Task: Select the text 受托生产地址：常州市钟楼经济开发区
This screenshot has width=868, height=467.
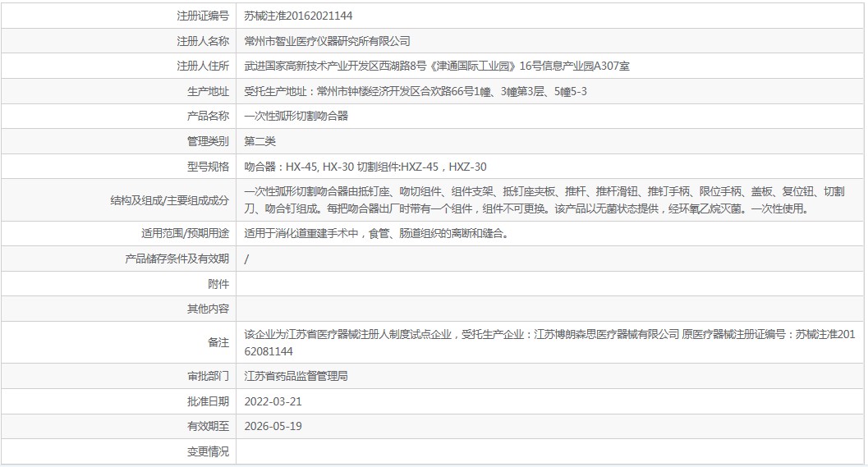Action: pyautogui.click(x=332, y=91)
